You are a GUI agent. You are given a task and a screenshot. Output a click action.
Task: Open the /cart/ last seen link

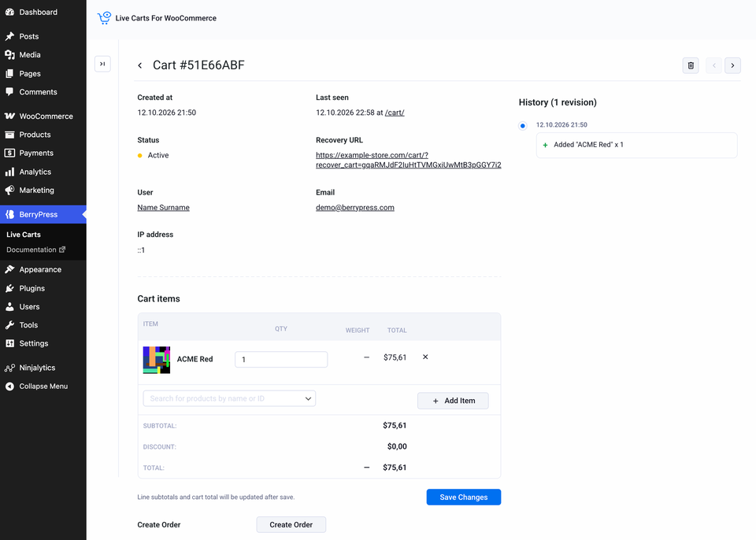pyautogui.click(x=395, y=113)
